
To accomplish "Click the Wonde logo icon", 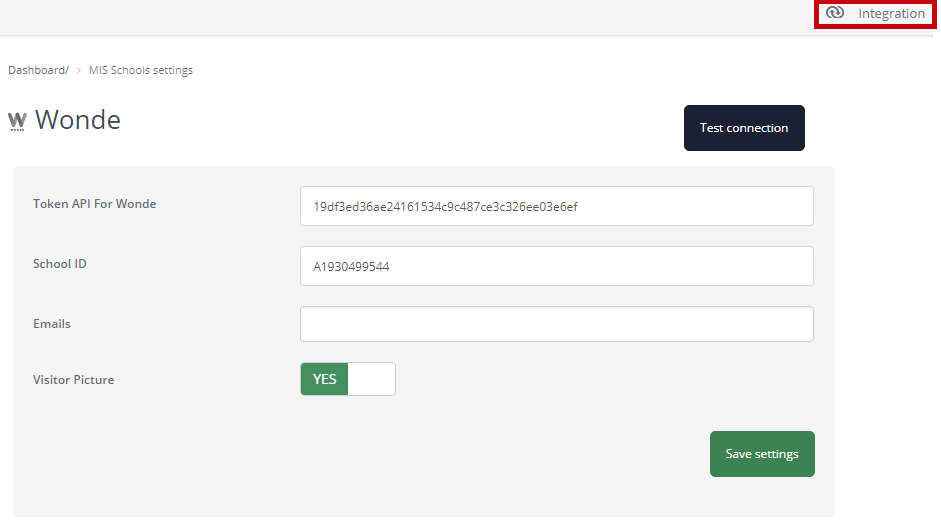I will click(x=17, y=121).
